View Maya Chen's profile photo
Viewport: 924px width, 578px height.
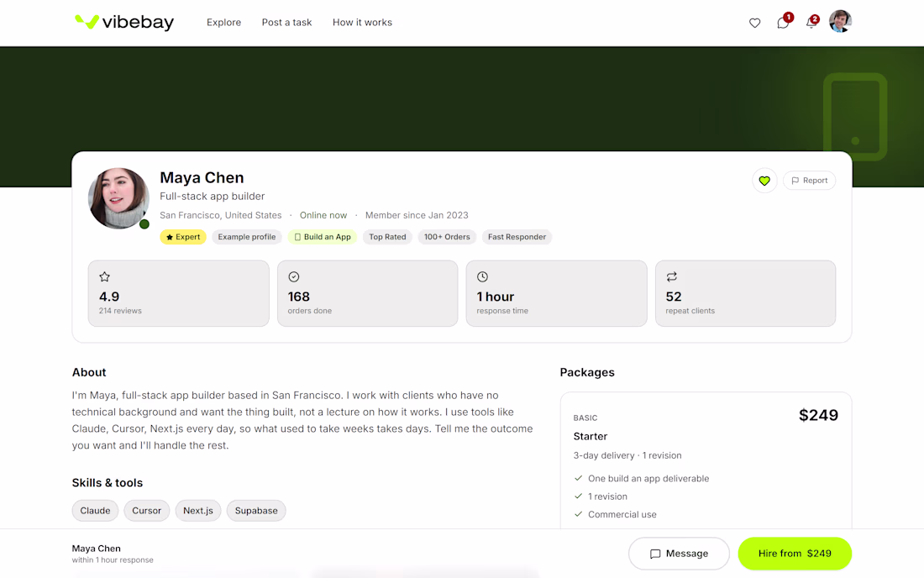point(118,198)
